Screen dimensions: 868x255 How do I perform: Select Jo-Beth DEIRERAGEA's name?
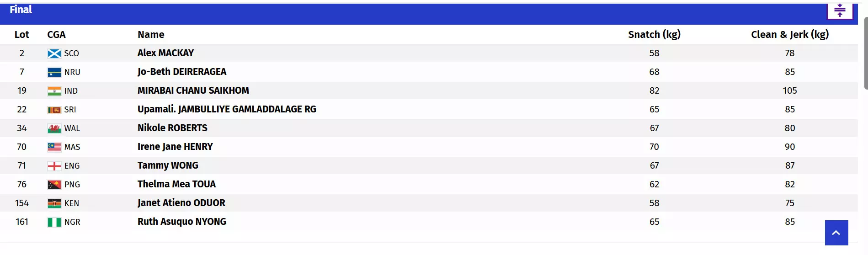click(182, 72)
